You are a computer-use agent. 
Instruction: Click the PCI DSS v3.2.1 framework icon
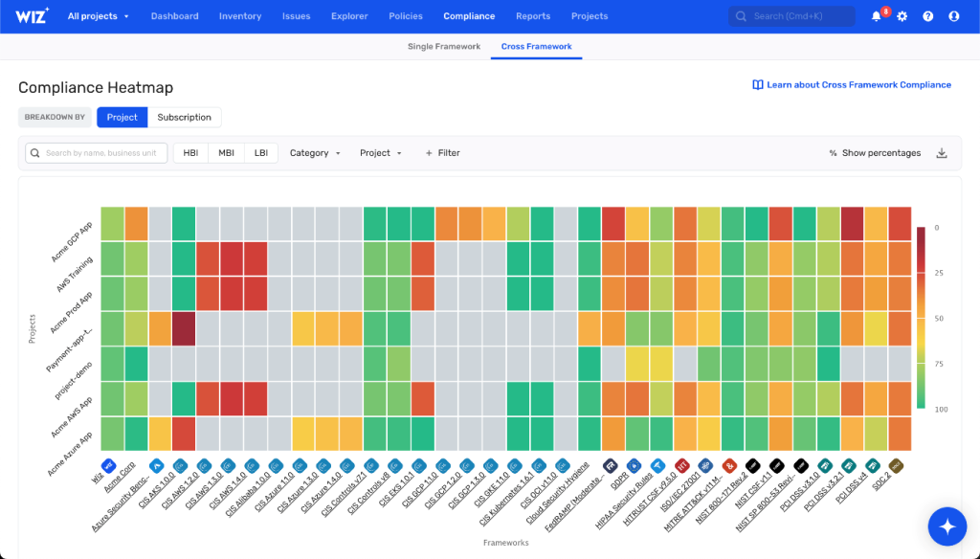848,466
